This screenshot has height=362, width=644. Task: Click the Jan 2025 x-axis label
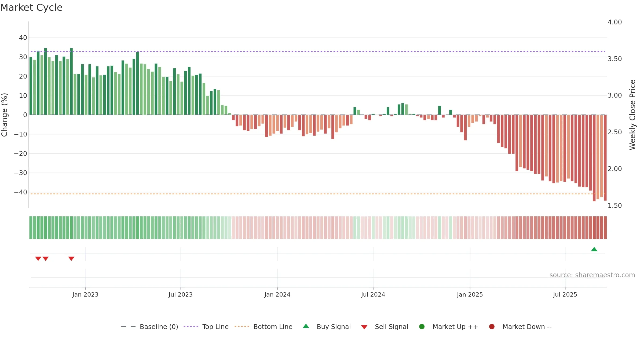point(470,295)
